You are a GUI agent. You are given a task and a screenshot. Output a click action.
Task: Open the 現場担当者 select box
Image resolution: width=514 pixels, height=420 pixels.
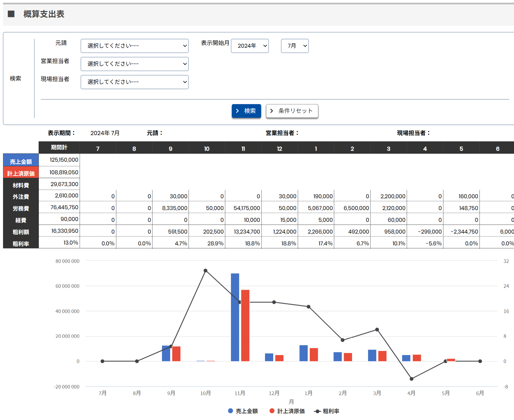134,82
